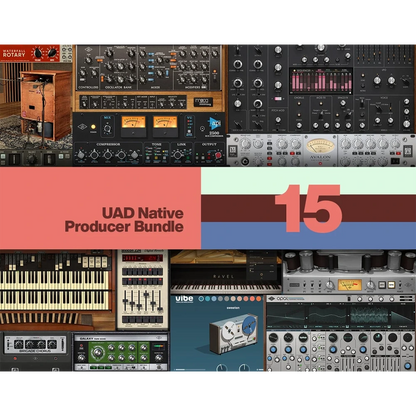416x416 pixels.
Task: Select the first ring-shaped dot next to vibe
Action: click(201, 299)
